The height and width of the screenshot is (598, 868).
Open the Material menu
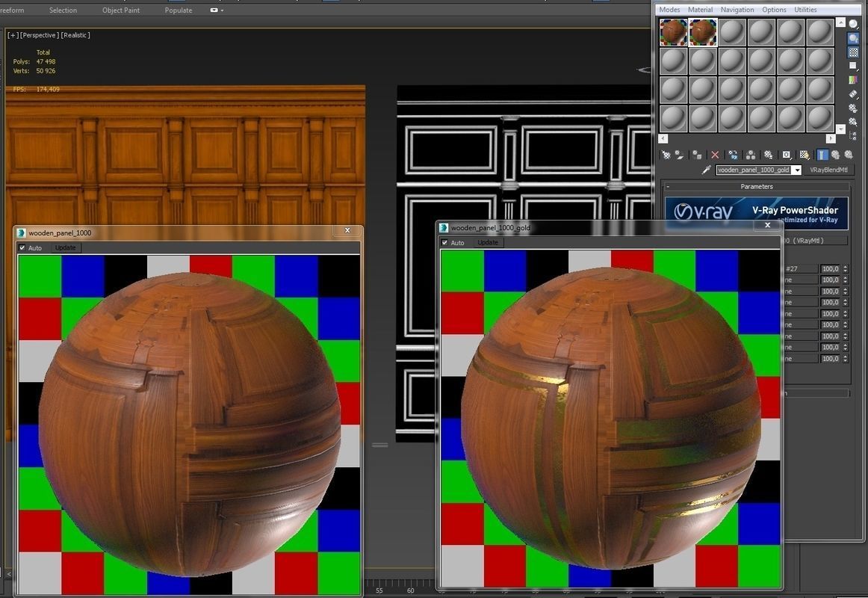pos(700,10)
